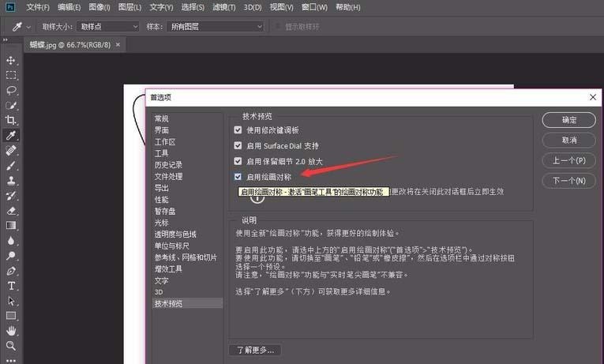
Task: Select 技术预览 in preferences list
Action: point(188,303)
